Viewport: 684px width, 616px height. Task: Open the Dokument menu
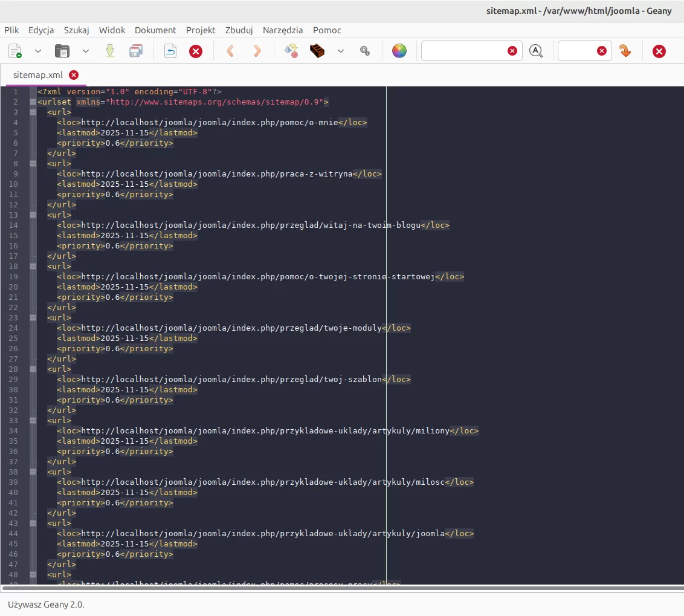155,30
